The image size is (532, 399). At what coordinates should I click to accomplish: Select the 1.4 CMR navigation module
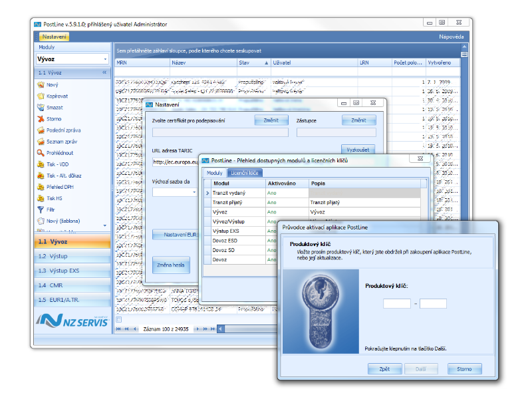(x=72, y=285)
